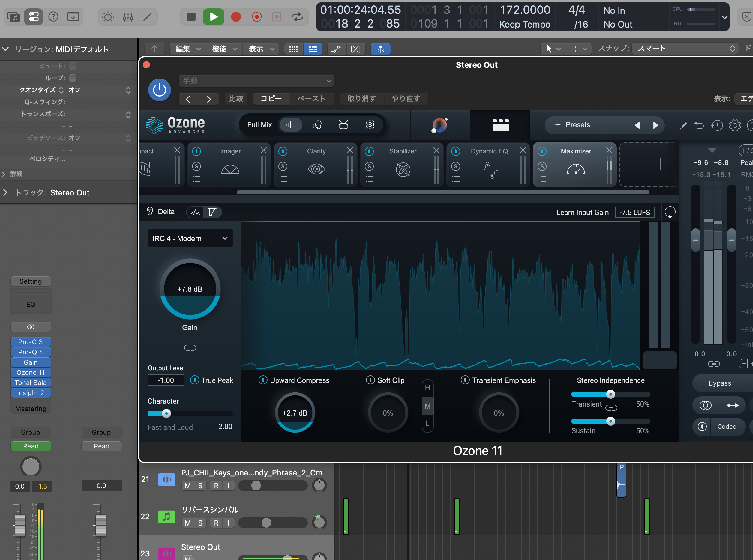Enable Soft Clip
This screenshot has height=560, width=753.
click(x=370, y=380)
